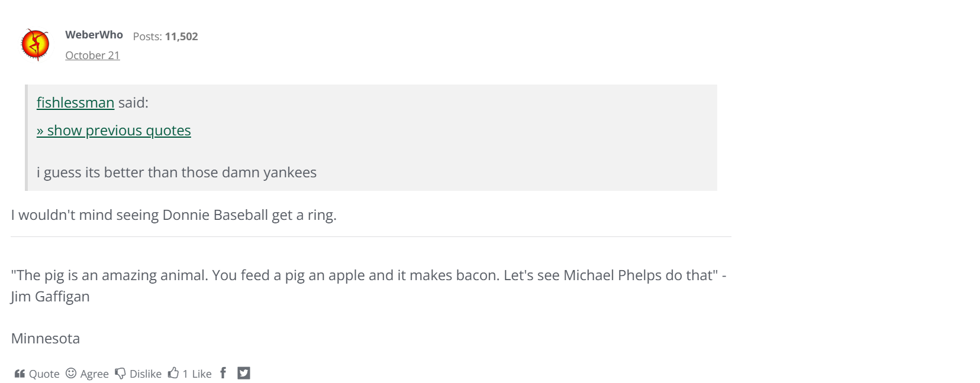980x383 pixels.
Task: Hit the thumbs-up Like icon
Action: click(x=173, y=373)
